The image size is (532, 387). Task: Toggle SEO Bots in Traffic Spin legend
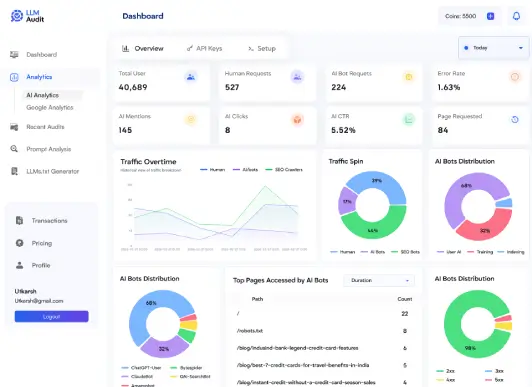click(x=405, y=252)
